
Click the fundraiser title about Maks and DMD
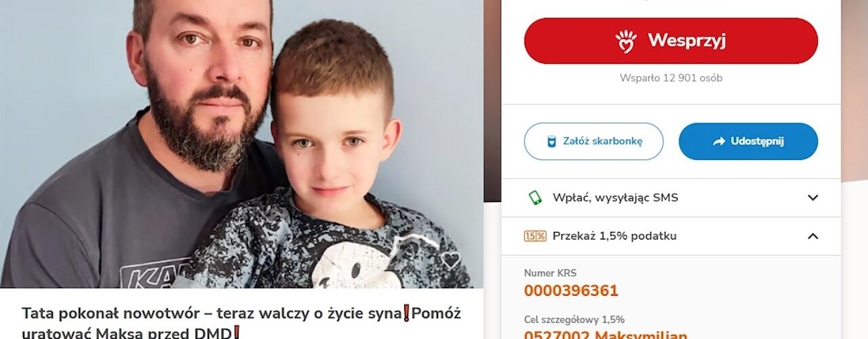pos(241,323)
